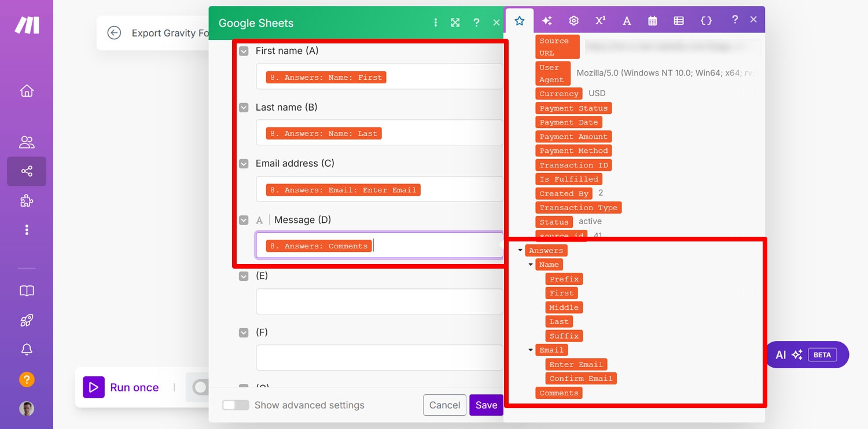Collapse the Answers tree arrow

(x=520, y=251)
